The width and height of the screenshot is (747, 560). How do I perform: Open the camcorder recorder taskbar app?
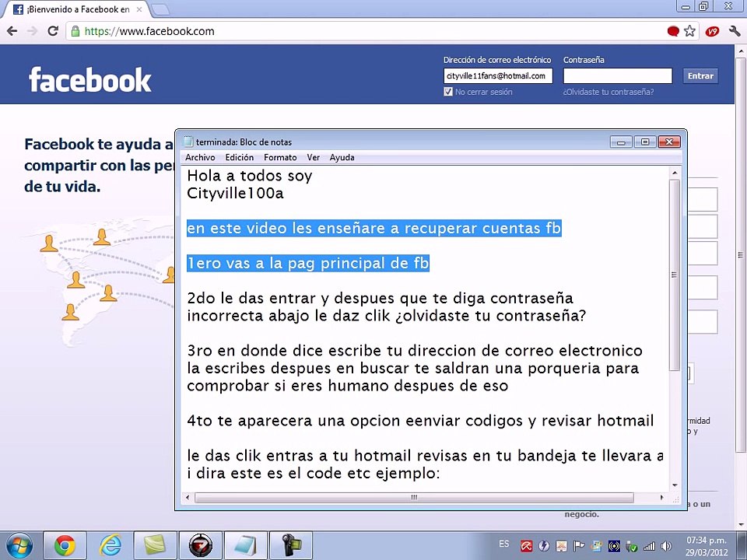pyautogui.click(x=291, y=545)
